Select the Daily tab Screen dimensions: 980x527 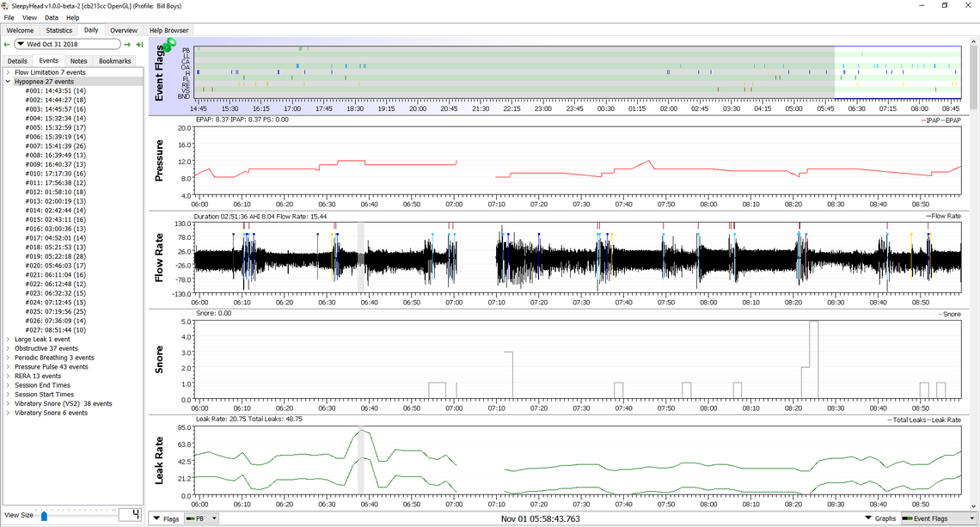(x=91, y=30)
